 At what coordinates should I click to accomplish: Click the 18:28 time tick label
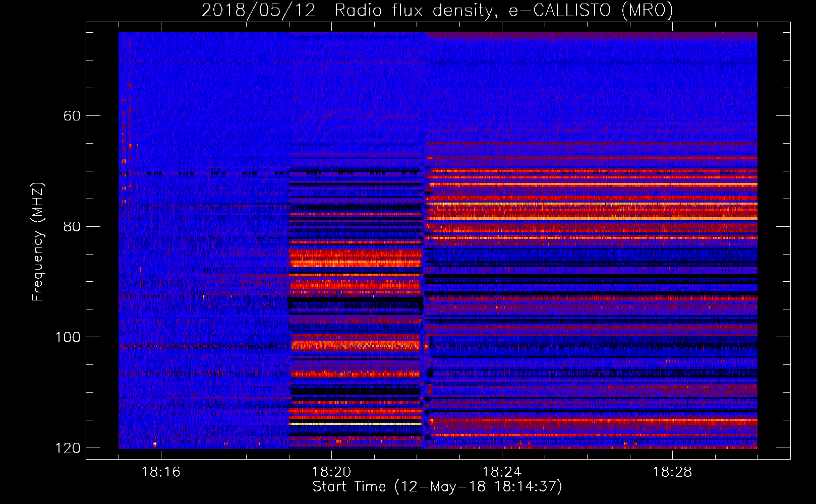coord(672,472)
